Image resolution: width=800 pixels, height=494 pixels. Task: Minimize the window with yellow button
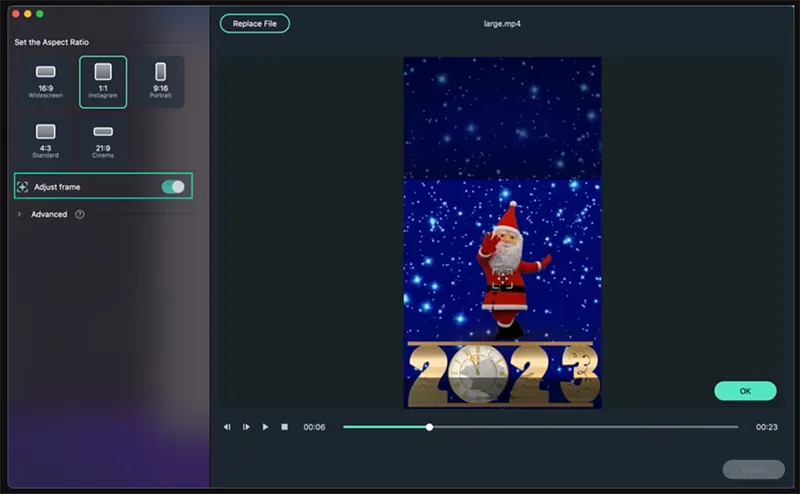pos(28,14)
